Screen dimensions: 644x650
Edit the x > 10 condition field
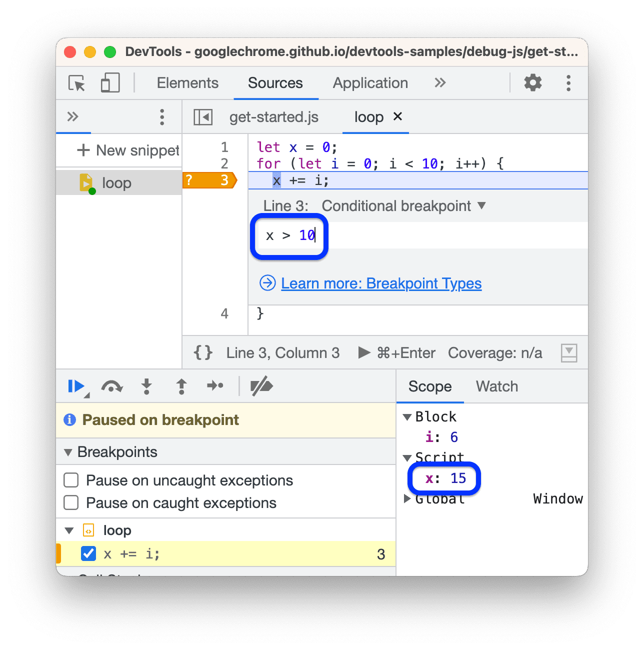click(x=290, y=235)
